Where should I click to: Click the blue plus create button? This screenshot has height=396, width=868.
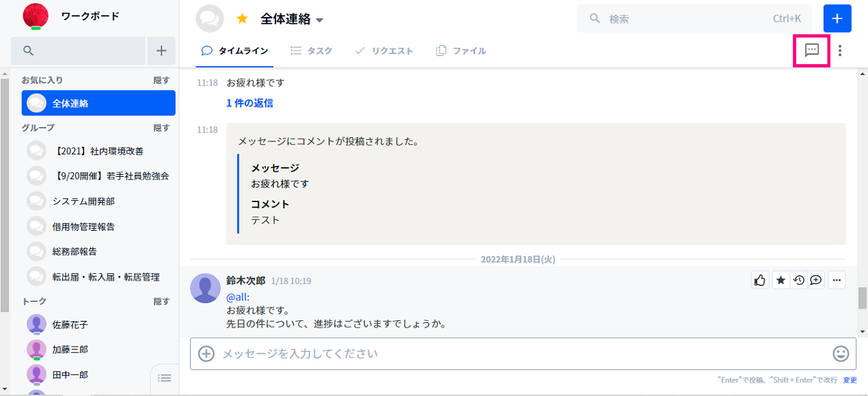click(837, 18)
